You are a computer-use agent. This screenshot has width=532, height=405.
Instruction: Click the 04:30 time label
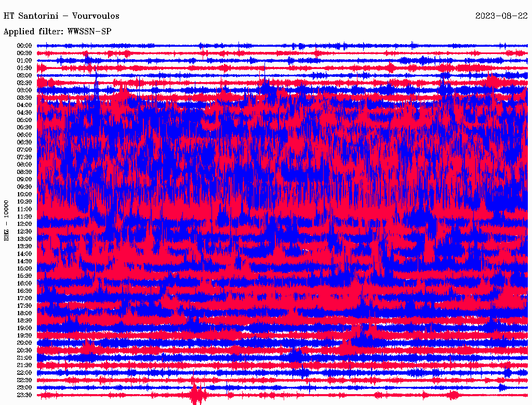click(24, 112)
